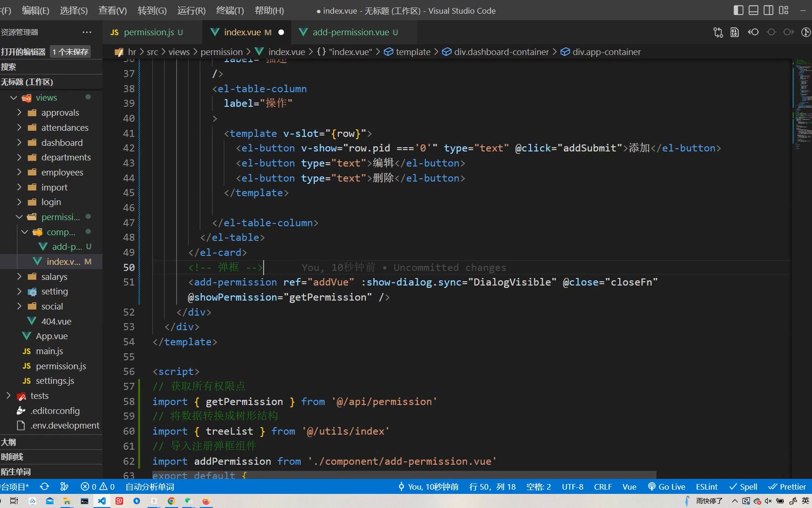Open the 查看(V) menu

(x=112, y=10)
